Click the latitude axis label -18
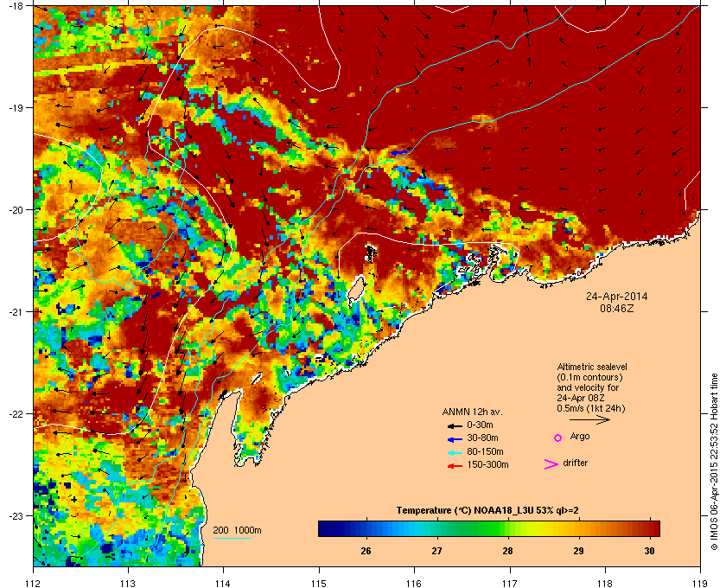The height and width of the screenshot is (588, 726). 16,5
